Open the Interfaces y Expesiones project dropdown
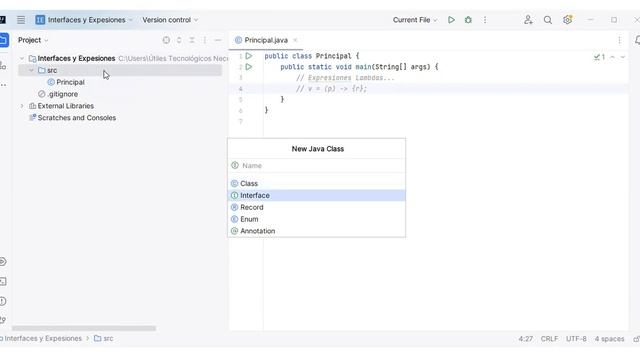 point(84,20)
